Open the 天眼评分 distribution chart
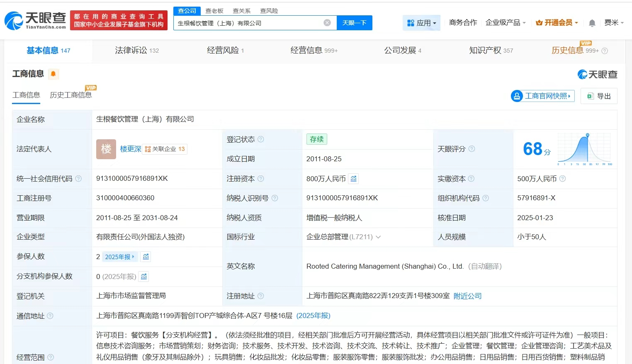 pos(585,149)
